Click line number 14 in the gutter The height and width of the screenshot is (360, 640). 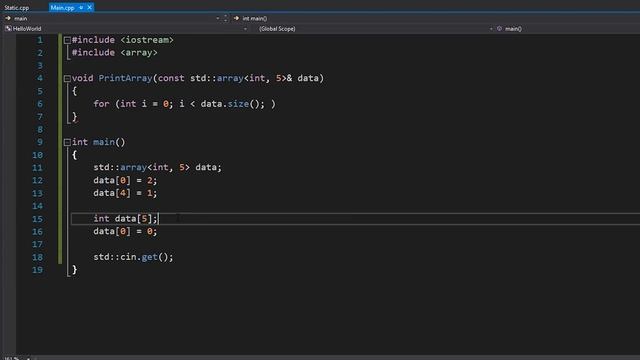click(38, 206)
